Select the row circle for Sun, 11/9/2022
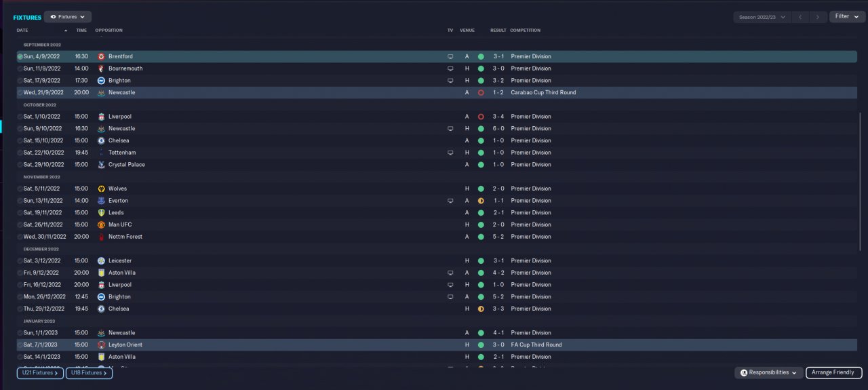Screen dimensions: 868x390 (x=20, y=69)
